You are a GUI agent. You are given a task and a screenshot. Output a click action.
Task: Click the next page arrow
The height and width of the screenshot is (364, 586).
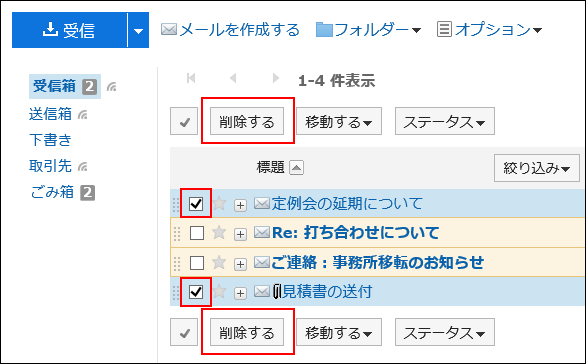coord(276,78)
